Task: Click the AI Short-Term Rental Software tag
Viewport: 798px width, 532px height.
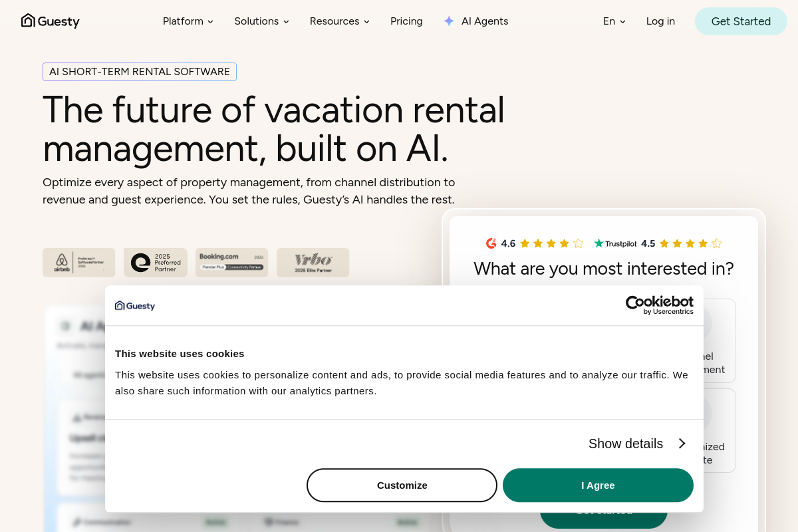Action: [140, 72]
